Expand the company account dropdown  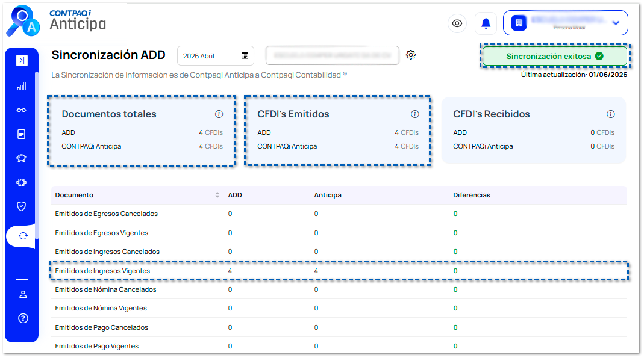pos(566,23)
